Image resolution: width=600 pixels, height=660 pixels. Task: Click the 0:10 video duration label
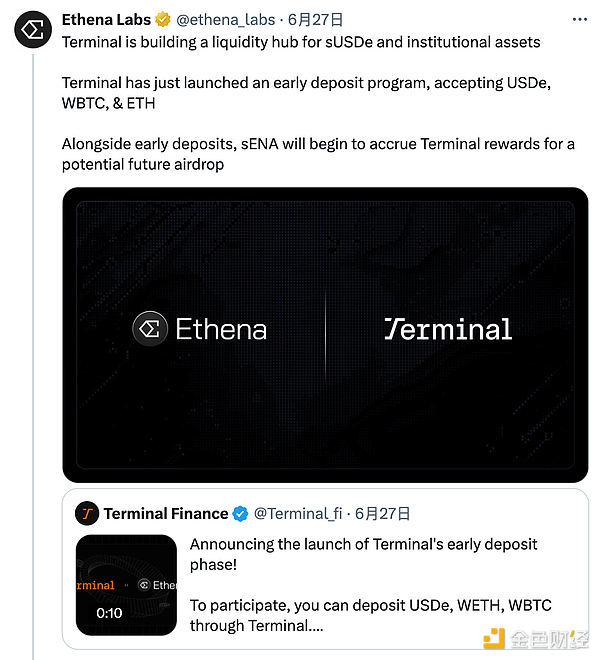(x=109, y=613)
